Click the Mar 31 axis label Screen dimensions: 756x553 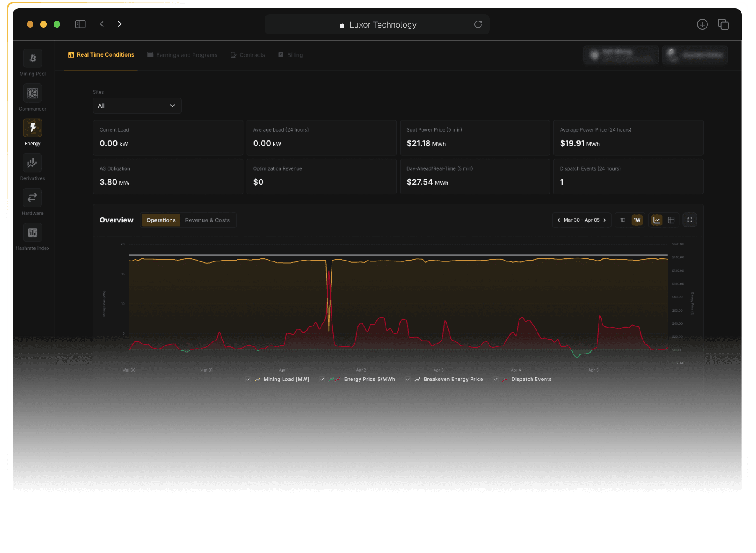tap(206, 370)
